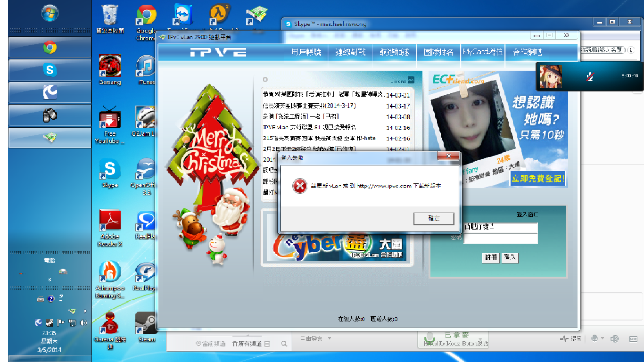Switch to Skype in the taskbar

50,70
